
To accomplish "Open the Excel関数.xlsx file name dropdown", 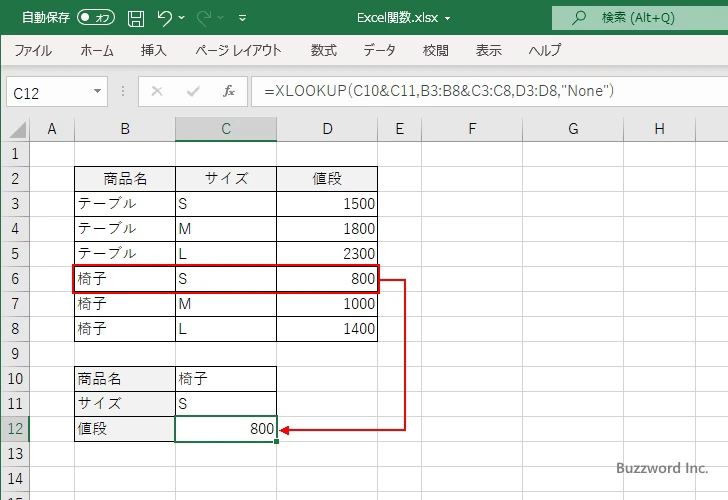I will [448, 19].
